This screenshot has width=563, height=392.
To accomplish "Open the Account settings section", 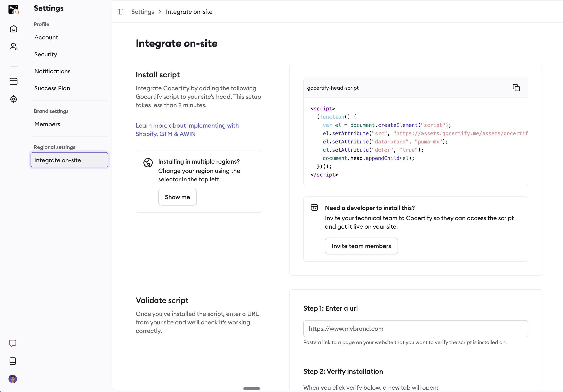I will click(x=46, y=37).
